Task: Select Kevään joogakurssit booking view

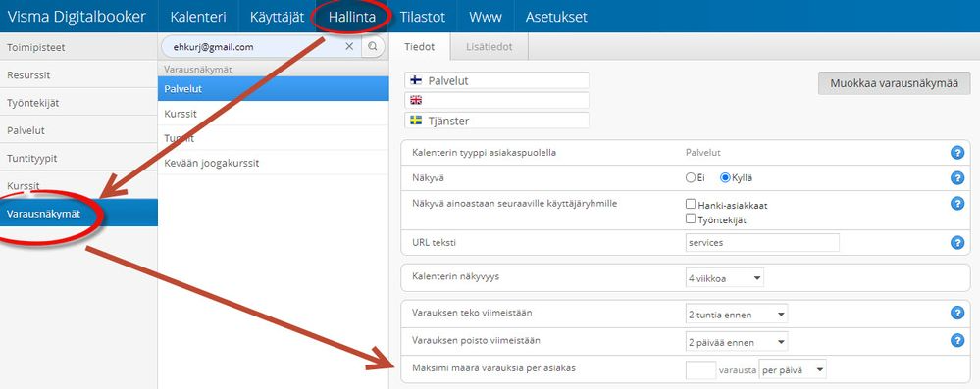Action: click(273, 163)
